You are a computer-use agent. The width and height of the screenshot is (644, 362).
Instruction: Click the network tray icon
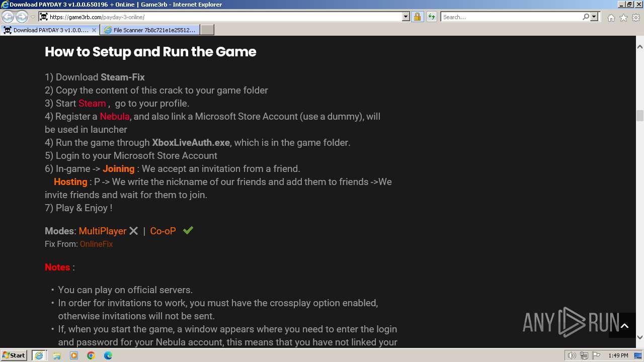[x=584, y=355]
